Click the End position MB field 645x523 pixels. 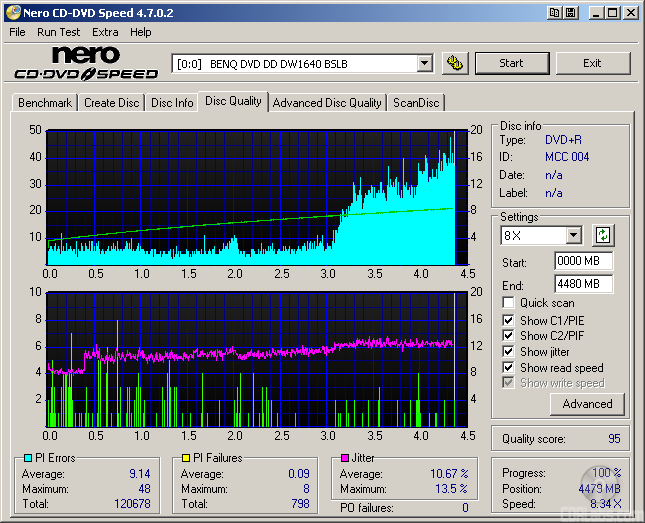click(583, 284)
